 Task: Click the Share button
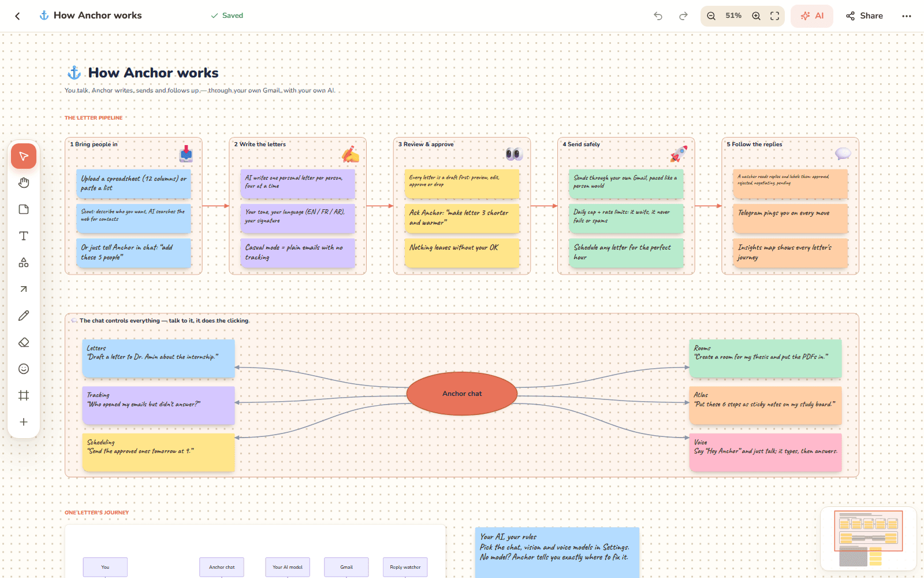pyautogui.click(x=865, y=16)
